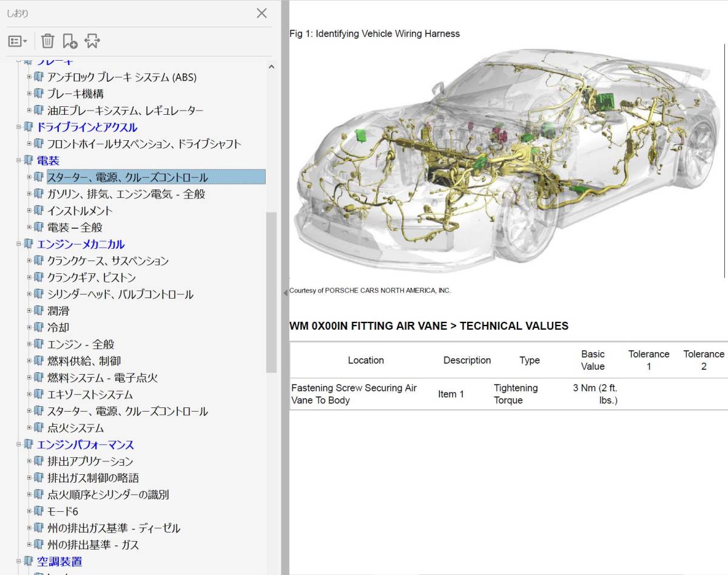Select the 排出ガス制御の略語 bookmark

pos(93,478)
